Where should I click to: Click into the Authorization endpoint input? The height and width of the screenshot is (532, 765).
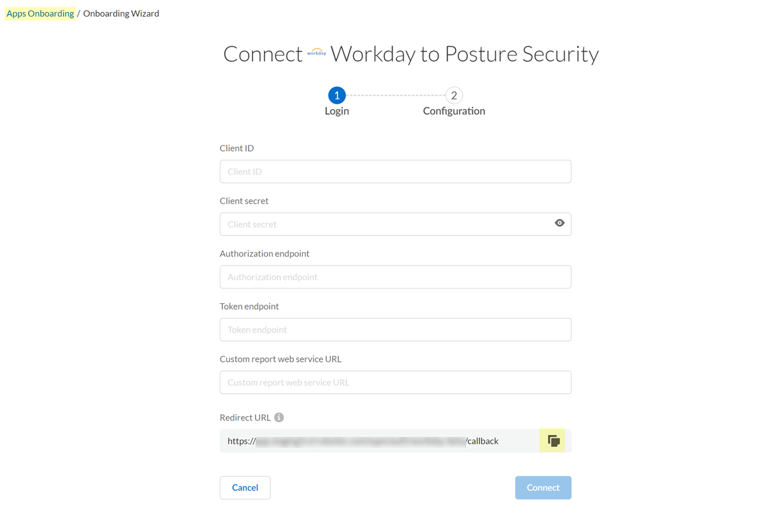coord(395,277)
